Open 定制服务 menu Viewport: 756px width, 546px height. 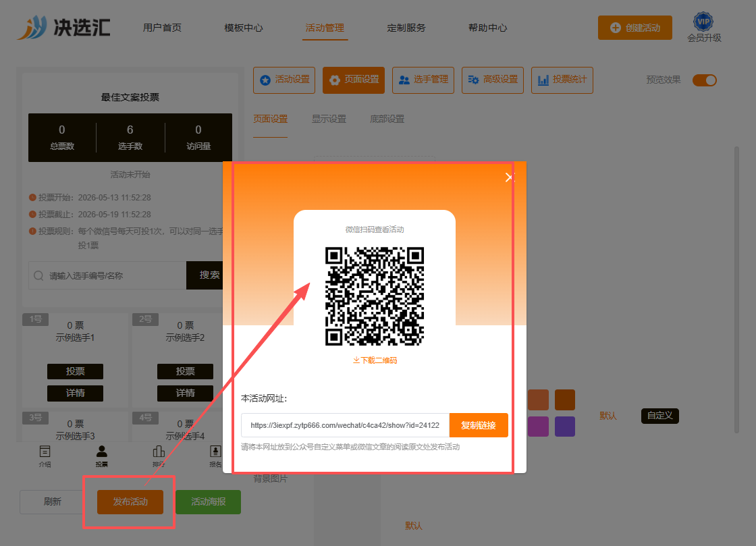(x=406, y=28)
